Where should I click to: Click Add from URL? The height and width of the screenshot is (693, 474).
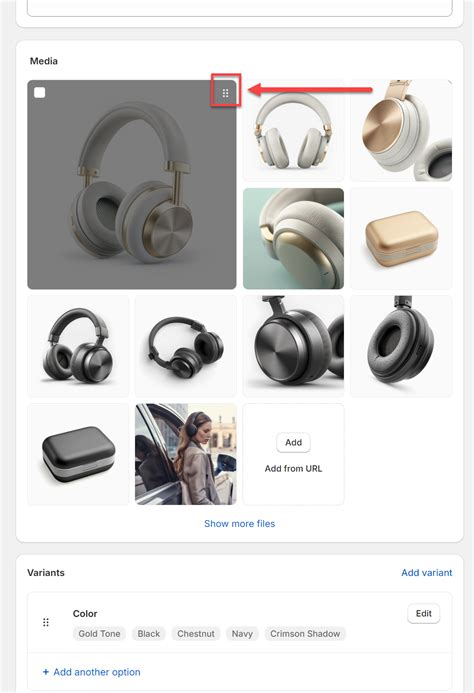[x=293, y=468]
